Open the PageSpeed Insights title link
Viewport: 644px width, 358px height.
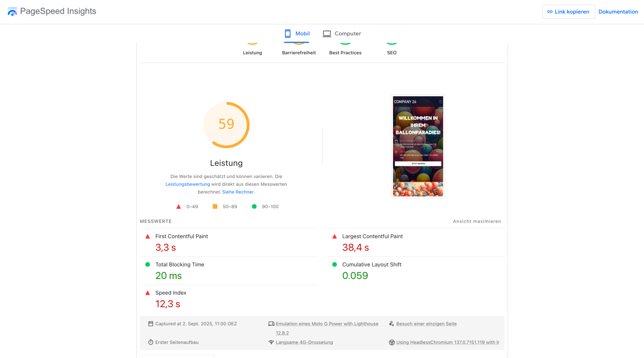tap(58, 11)
